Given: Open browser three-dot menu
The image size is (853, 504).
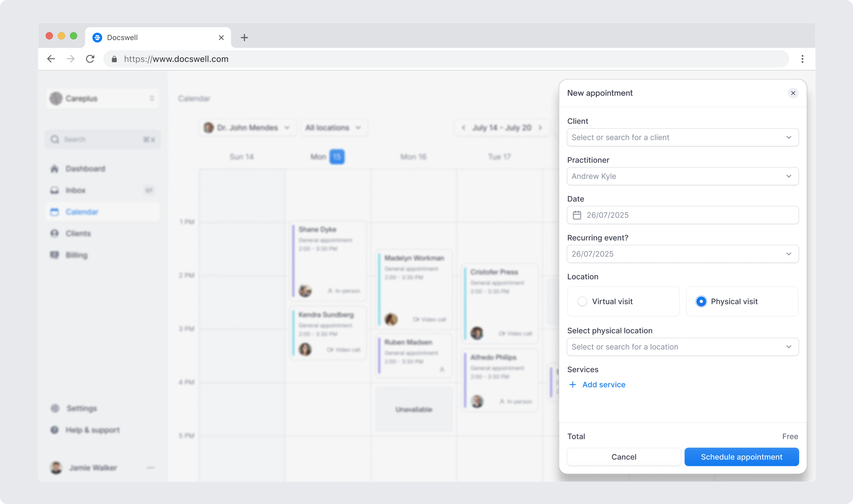Looking at the screenshot, I should [802, 59].
